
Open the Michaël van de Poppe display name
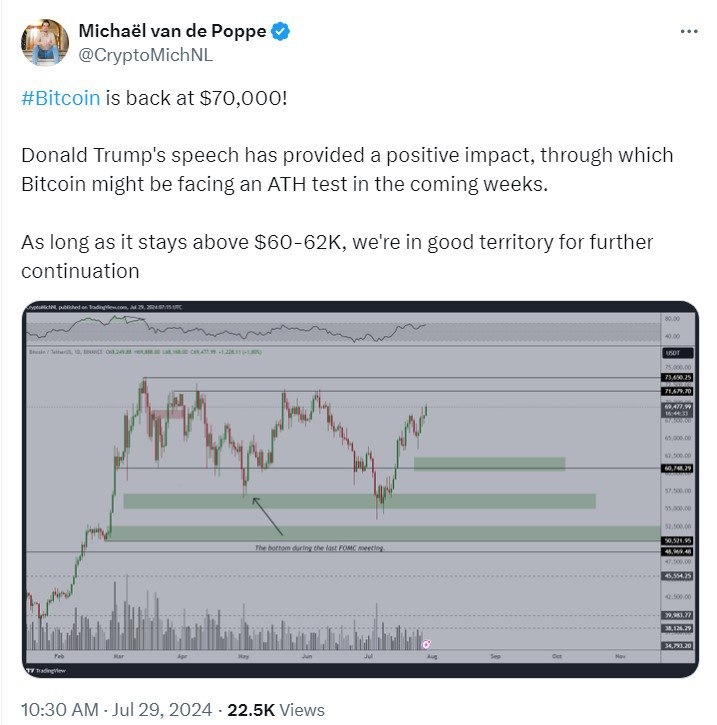click(x=171, y=32)
